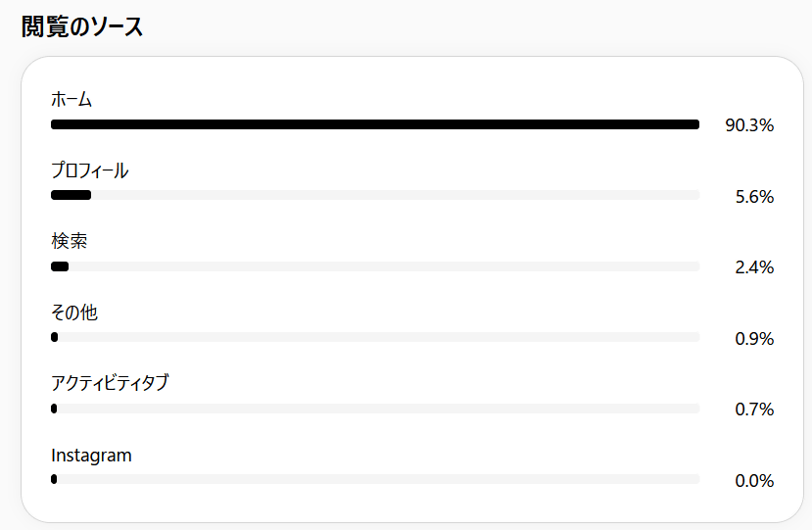Image resolution: width=812 pixels, height=530 pixels.
Task: Select the ホーム source label
Action: (x=72, y=99)
